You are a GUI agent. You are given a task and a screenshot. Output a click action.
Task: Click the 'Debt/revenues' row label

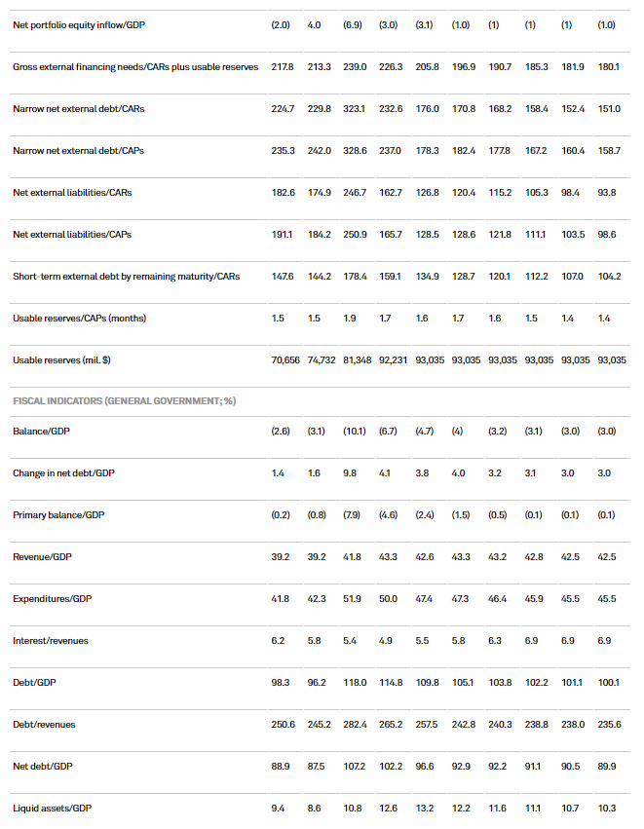[43, 724]
